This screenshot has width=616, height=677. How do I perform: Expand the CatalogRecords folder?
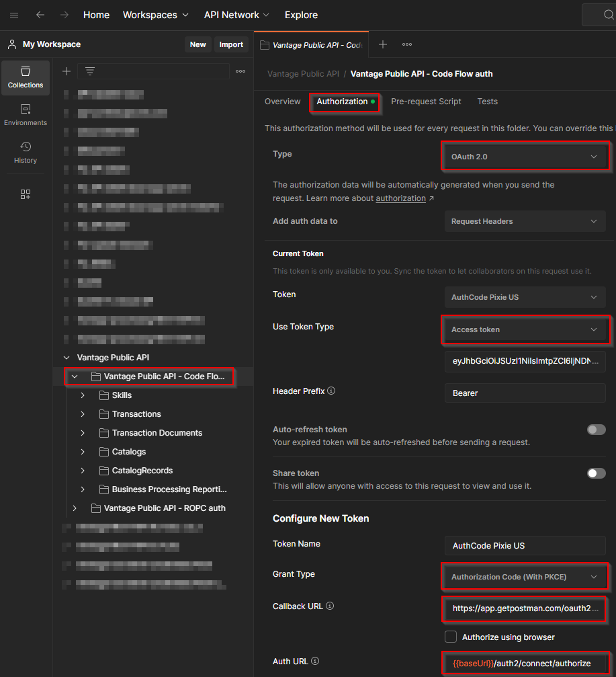pyautogui.click(x=83, y=471)
